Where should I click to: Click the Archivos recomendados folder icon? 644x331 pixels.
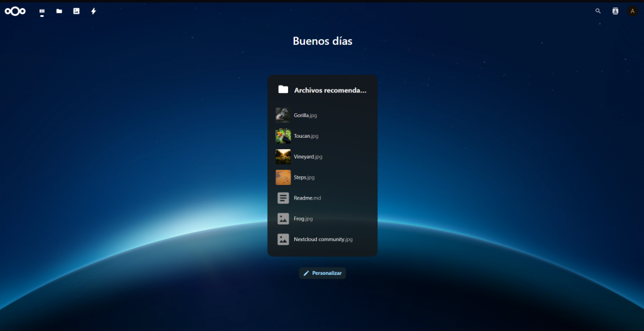(x=283, y=89)
